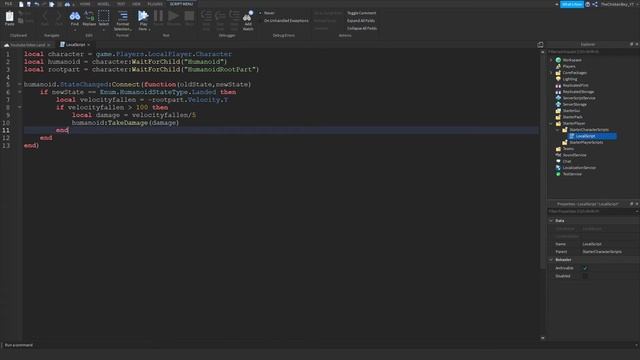Select ServerScriptService in Explorer
This screenshot has width=640, height=360.
(x=579, y=98)
